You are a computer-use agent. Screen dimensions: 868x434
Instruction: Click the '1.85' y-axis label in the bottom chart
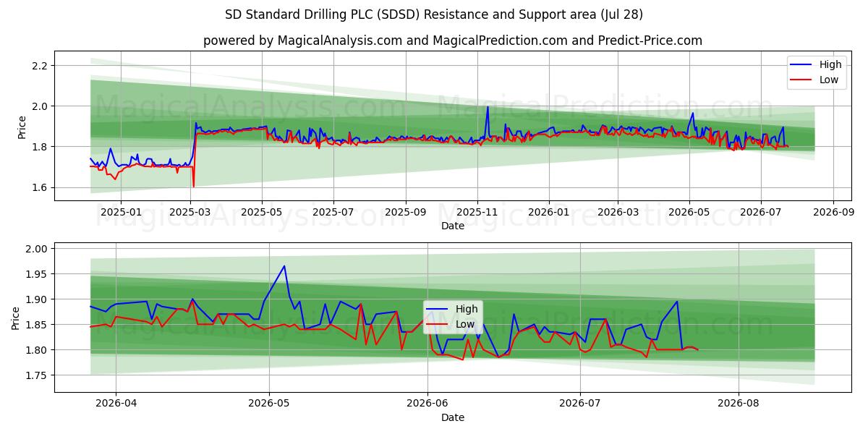click(37, 325)
